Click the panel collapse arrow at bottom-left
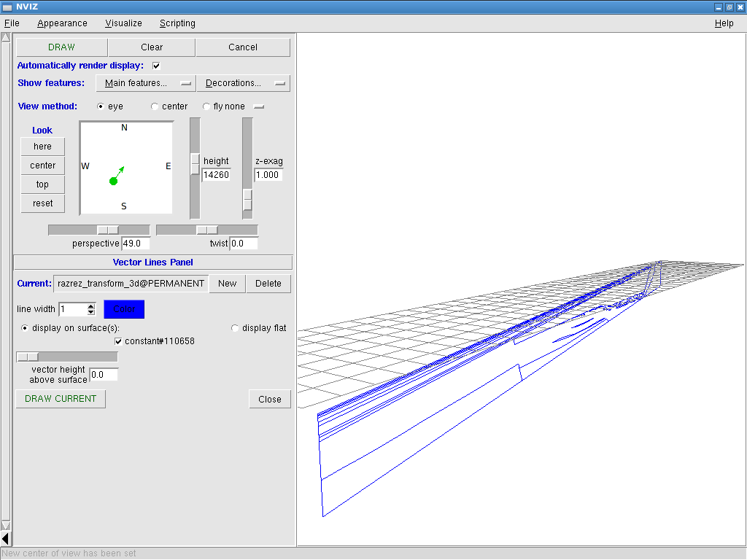The height and width of the screenshot is (560, 747). coord(6,539)
